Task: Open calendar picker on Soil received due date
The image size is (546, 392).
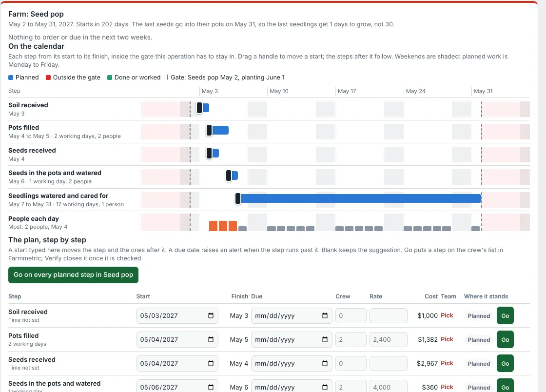Action: [x=325, y=315]
